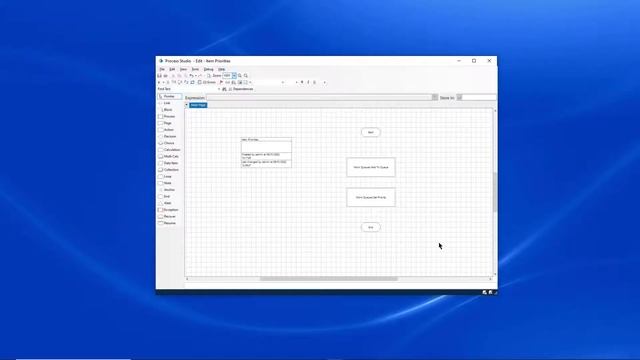
Task: Select the End stage on the canvas
Action: (x=371, y=227)
